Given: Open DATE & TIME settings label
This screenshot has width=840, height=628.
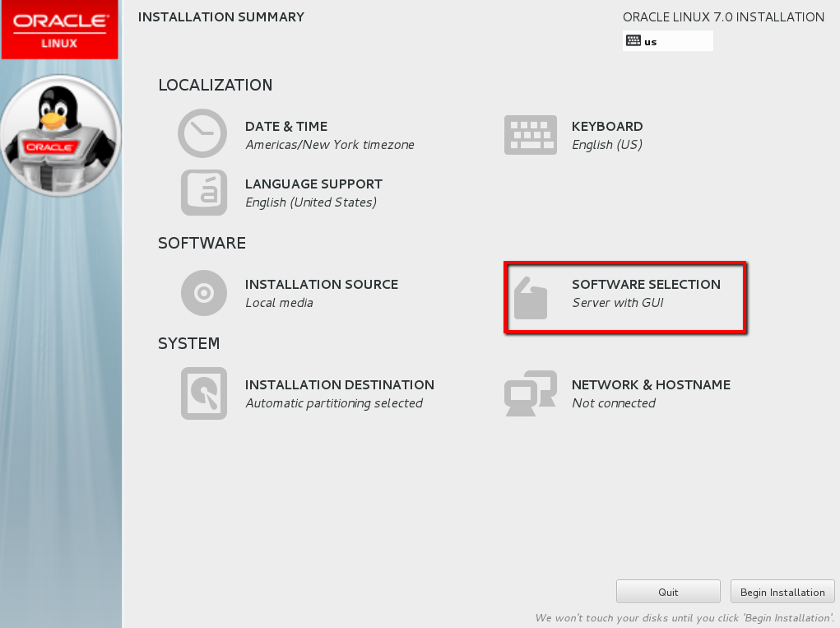Looking at the screenshot, I should click(x=286, y=127).
